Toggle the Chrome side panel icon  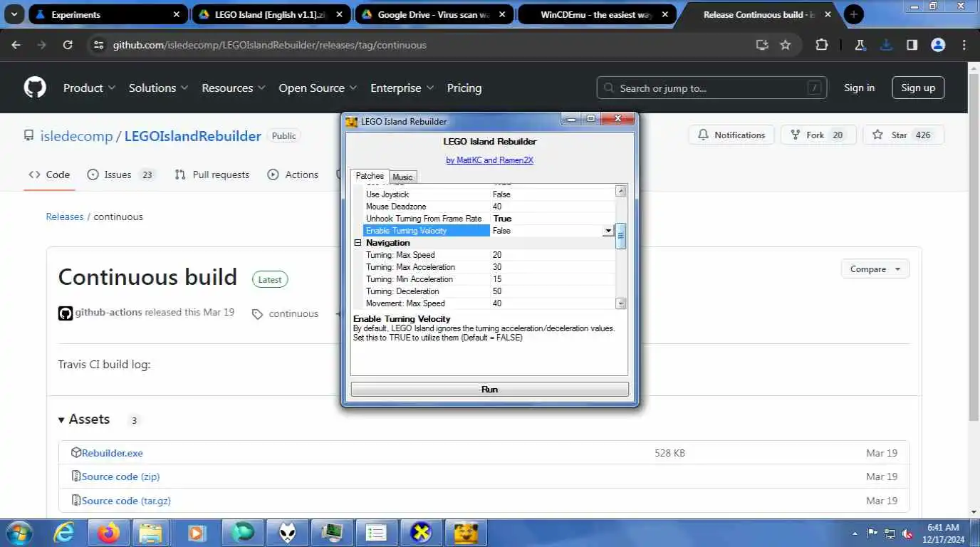coord(912,45)
